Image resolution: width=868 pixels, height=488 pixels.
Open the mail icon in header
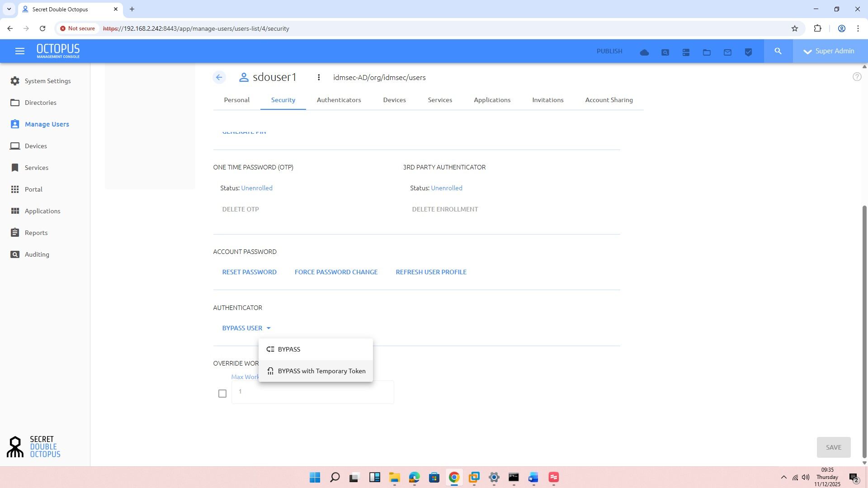point(727,52)
